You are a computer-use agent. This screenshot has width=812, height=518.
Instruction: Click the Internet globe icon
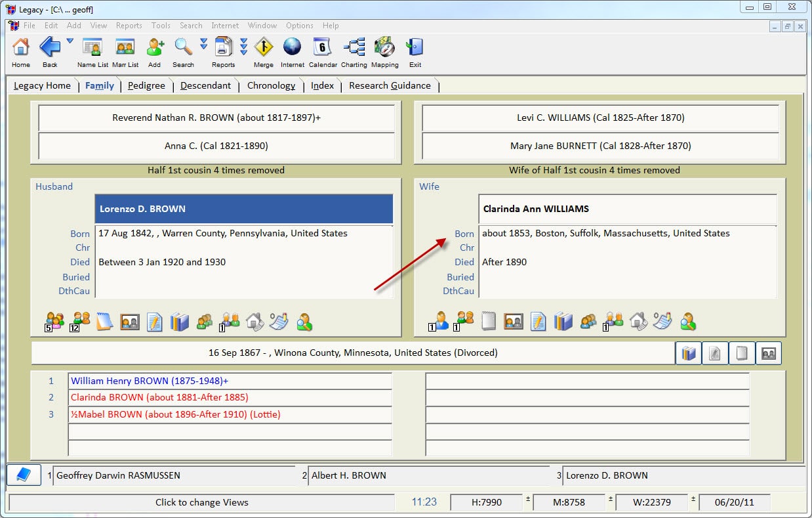(292, 49)
